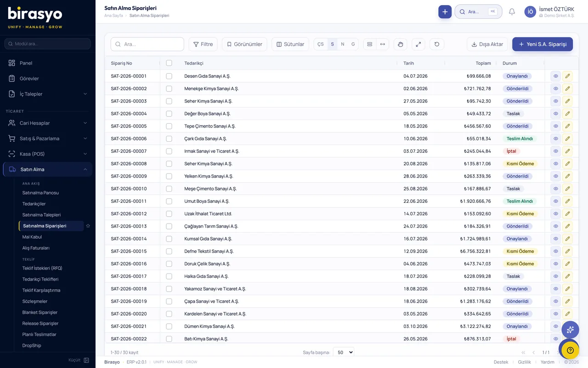
Task: Export data with Dışa Aktar
Action: [487, 44]
